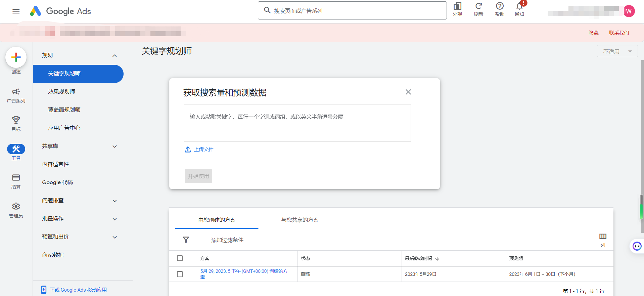Expand the 预算和出价 section
Viewport: 644px width, 296px height.
pos(114,237)
